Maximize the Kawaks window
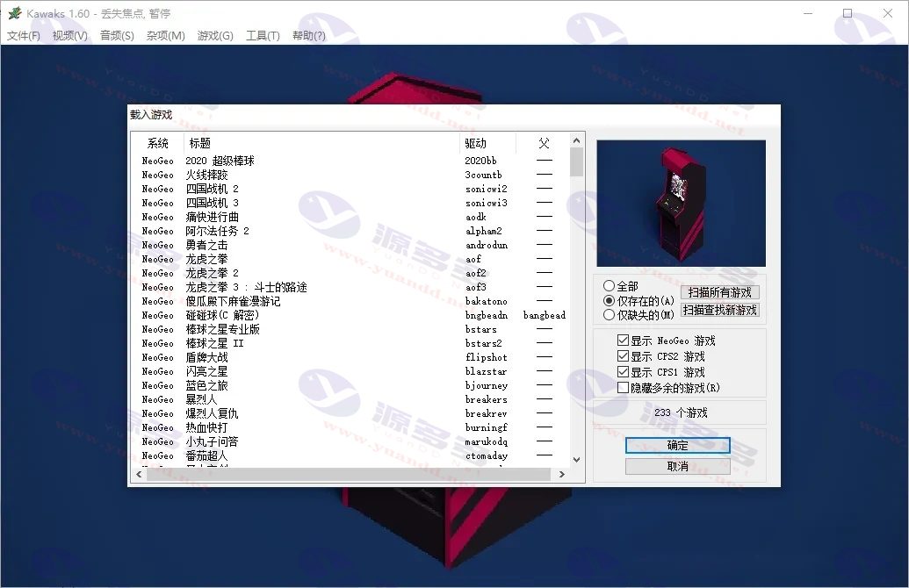The width and height of the screenshot is (909, 588). (x=848, y=13)
